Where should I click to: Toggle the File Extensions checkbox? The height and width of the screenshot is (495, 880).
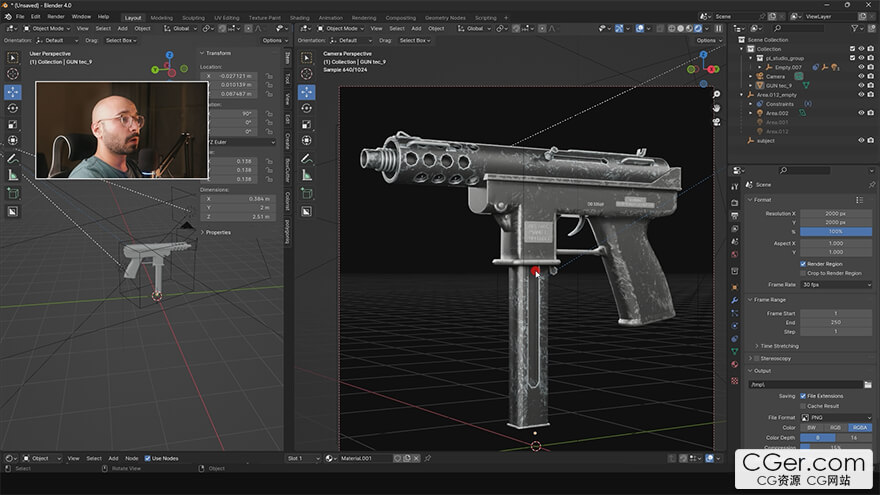click(x=803, y=395)
